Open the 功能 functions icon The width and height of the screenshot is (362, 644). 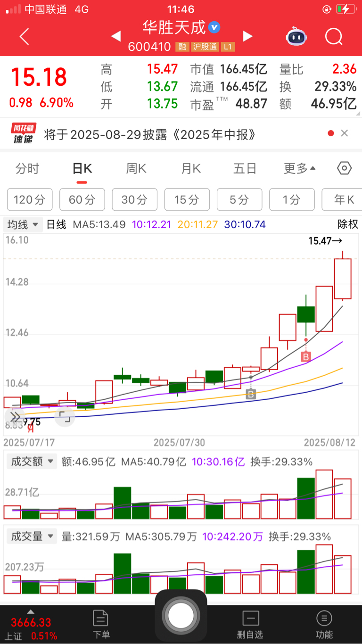tap(324, 624)
